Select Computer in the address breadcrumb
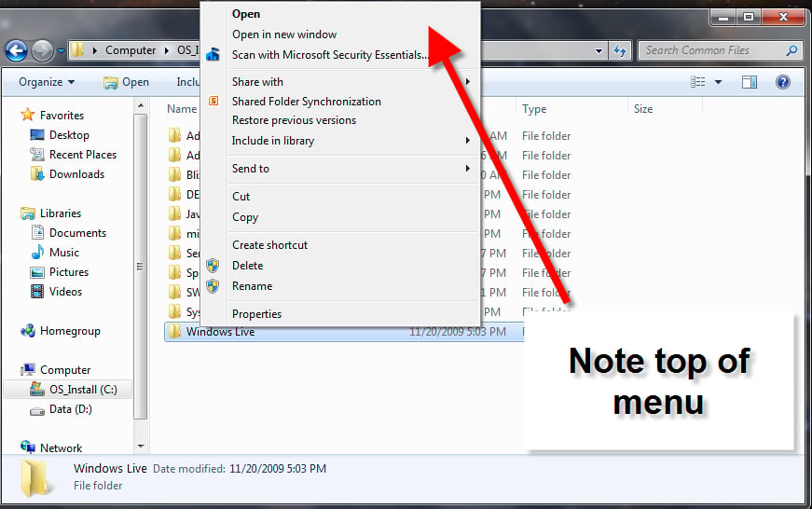 click(130, 50)
